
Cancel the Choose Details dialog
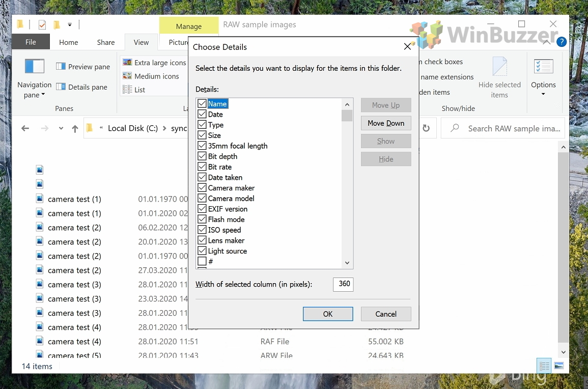coord(386,314)
